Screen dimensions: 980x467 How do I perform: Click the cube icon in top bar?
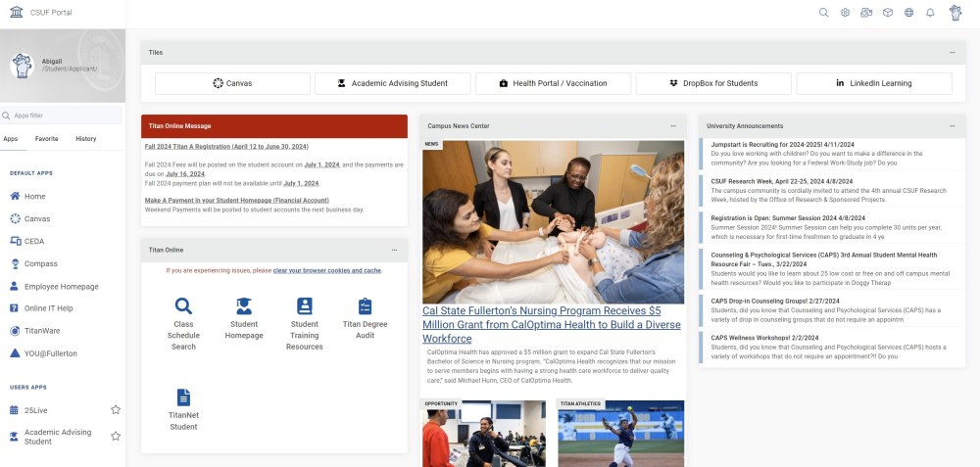tap(888, 13)
